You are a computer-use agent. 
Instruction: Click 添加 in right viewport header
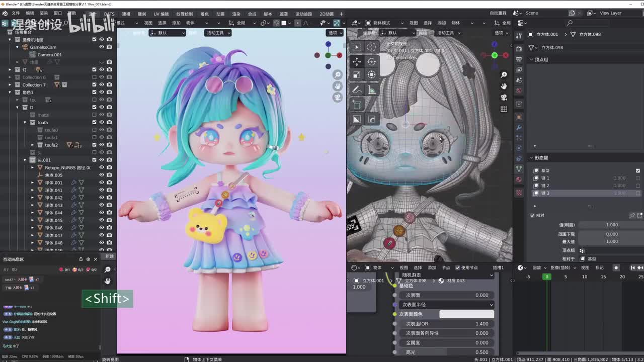pos(441,23)
